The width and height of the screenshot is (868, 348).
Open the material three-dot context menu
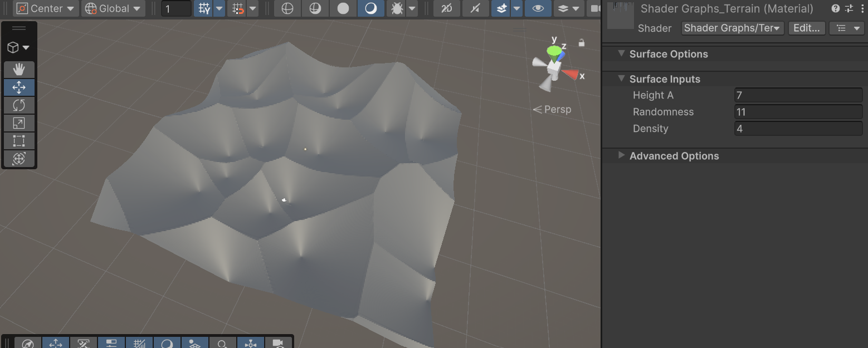tap(861, 8)
